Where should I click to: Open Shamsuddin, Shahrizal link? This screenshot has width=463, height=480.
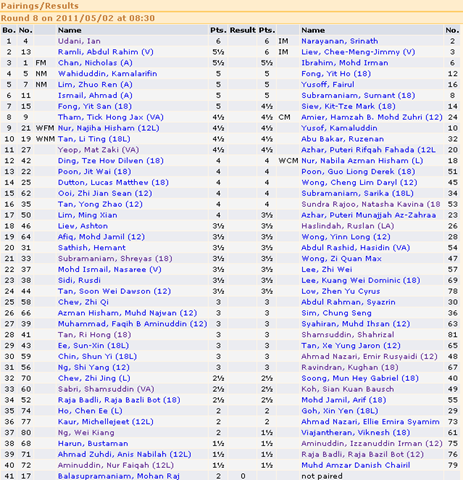tap(348, 335)
